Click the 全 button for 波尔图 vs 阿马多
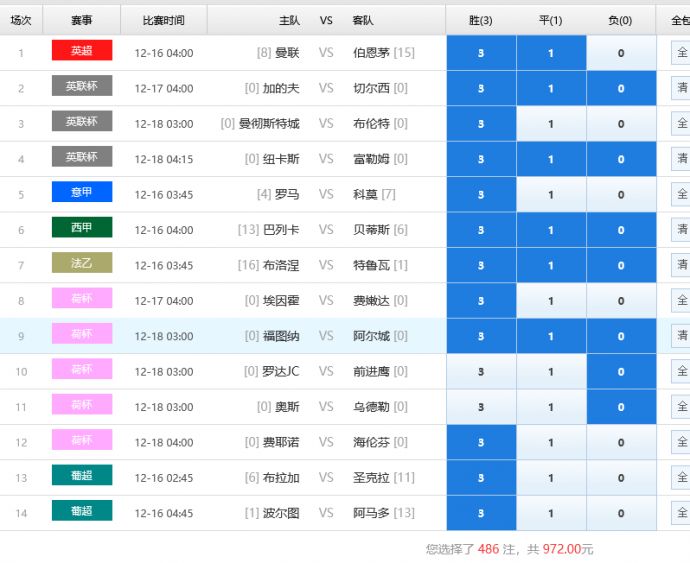The image size is (690, 563). (x=681, y=513)
